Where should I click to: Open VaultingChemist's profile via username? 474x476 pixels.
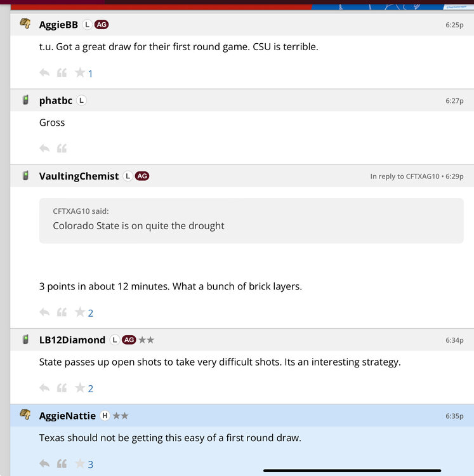click(79, 176)
